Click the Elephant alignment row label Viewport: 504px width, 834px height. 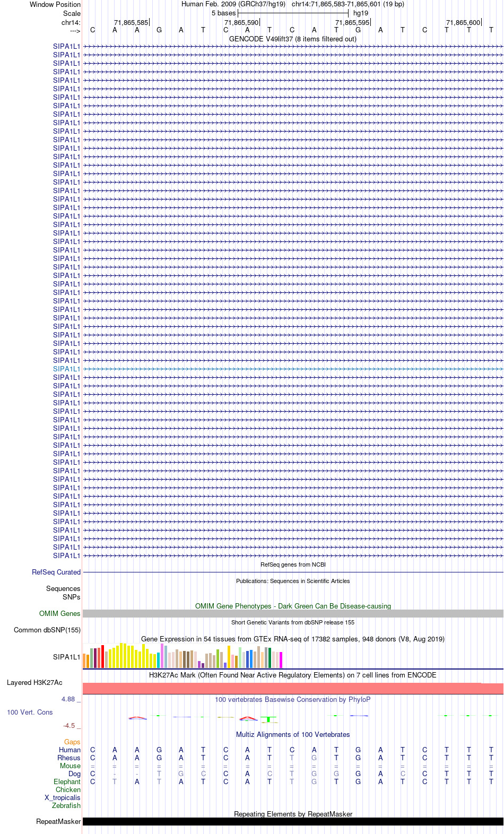[x=67, y=781]
